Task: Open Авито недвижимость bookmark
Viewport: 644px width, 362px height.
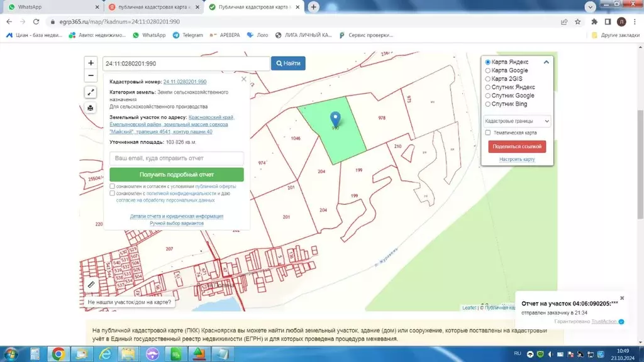Action: pos(97,35)
